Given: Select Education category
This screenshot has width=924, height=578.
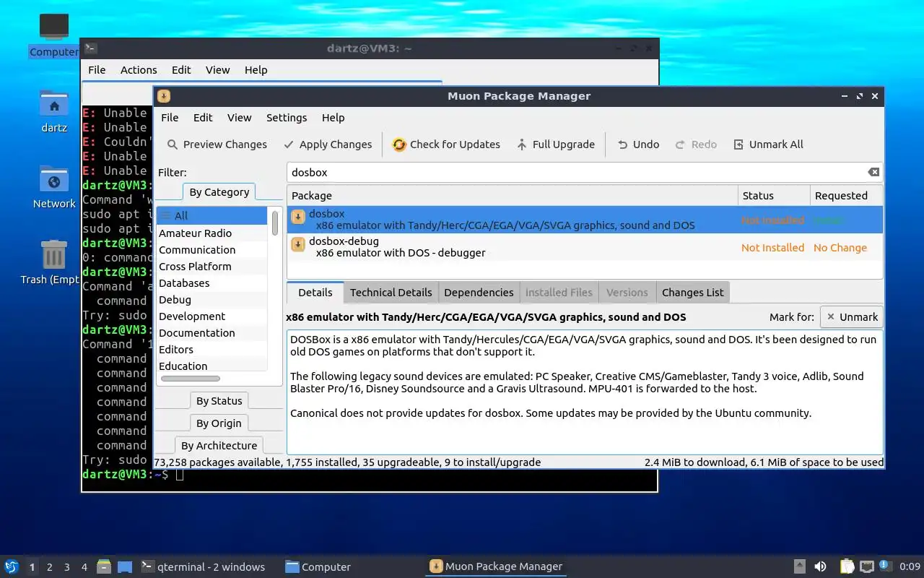Looking at the screenshot, I should tap(212, 366).
